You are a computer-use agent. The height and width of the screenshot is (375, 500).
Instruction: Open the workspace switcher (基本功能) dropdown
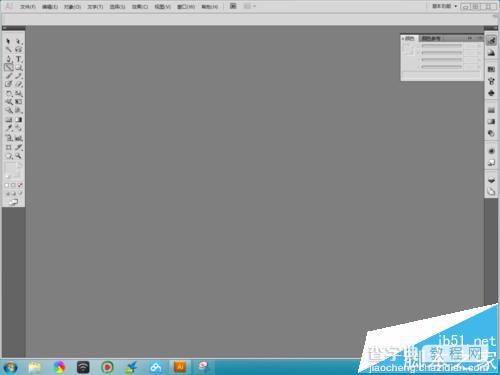click(x=445, y=6)
